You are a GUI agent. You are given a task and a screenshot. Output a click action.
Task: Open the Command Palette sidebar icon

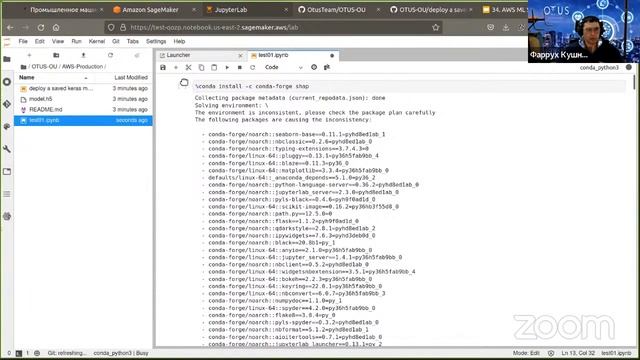[7, 127]
